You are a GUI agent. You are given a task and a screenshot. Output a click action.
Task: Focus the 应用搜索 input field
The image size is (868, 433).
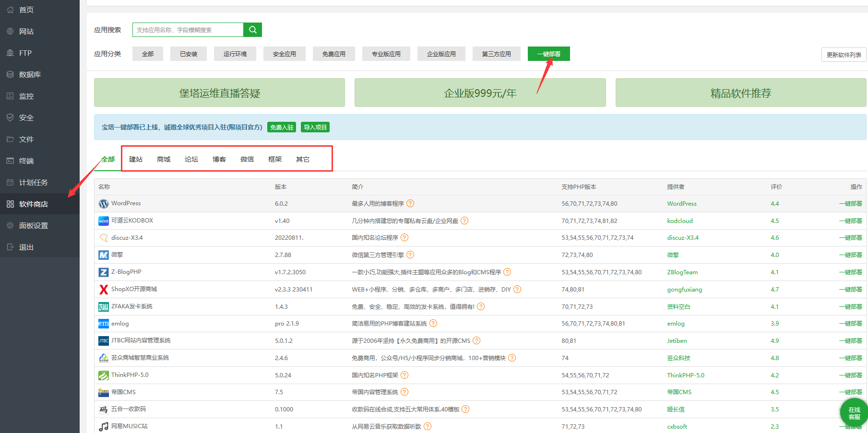(188, 30)
